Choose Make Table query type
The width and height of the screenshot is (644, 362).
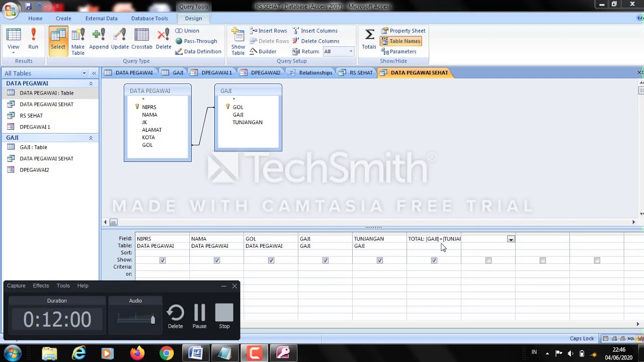point(78,41)
